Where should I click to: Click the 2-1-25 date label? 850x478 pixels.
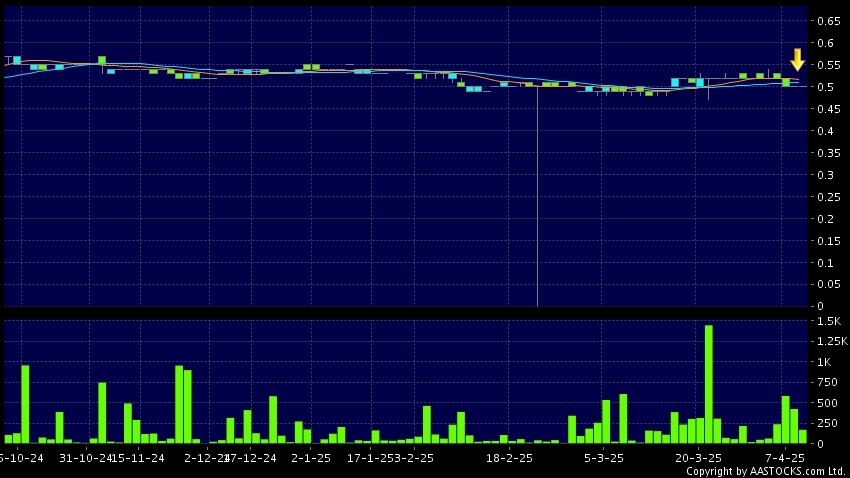[311, 458]
